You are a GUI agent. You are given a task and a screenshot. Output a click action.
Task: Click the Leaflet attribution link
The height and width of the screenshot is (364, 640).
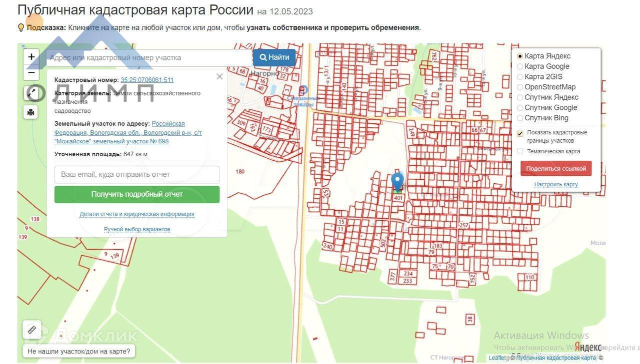pos(497,358)
